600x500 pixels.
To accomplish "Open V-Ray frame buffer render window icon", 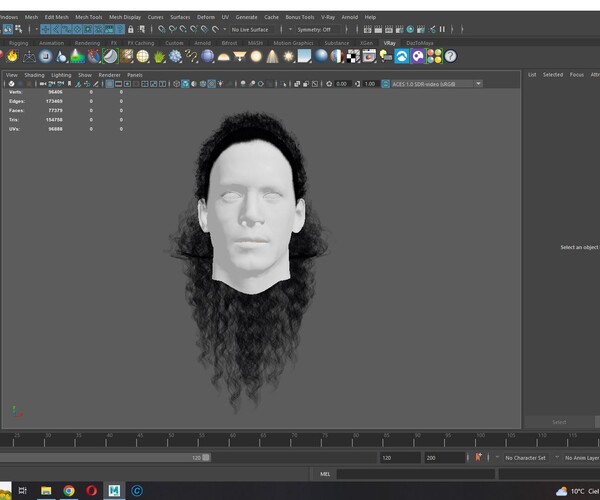I will pyautogui.click(x=369, y=56).
